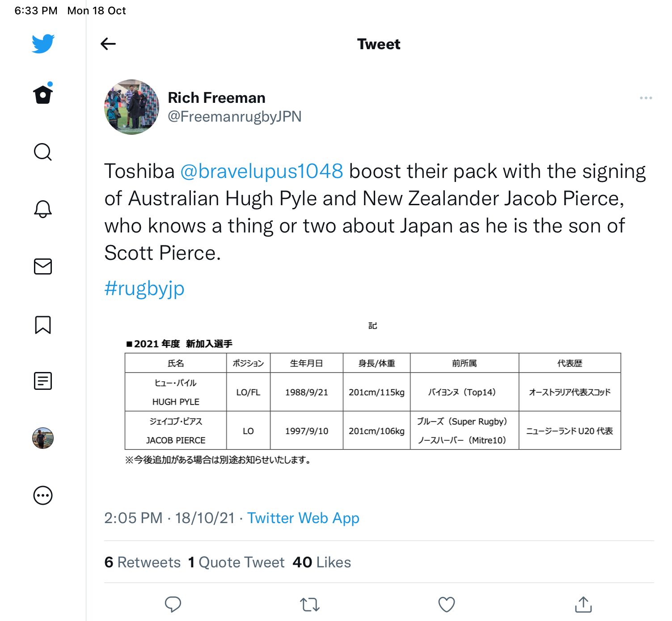Click the Twitter bird logo
Screen dimensions: 672x621
(x=43, y=43)
